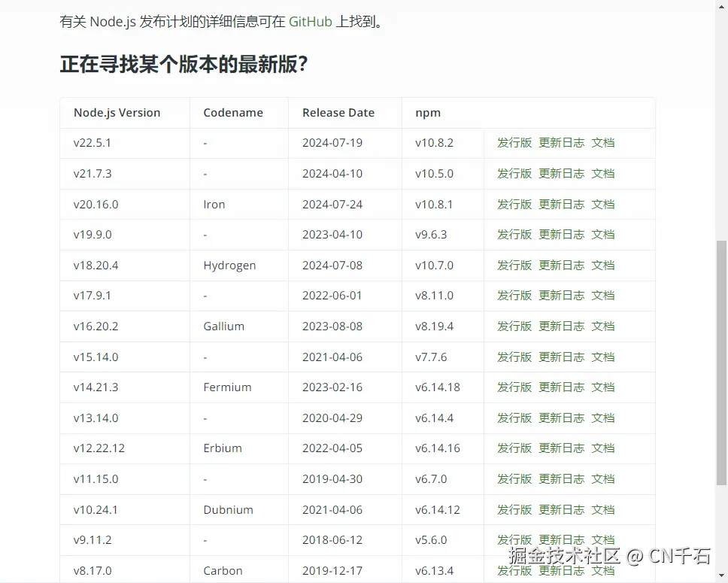Open 文档 link for v18.20.4
The height and width of the screenshot is (583, 728).
602,265
